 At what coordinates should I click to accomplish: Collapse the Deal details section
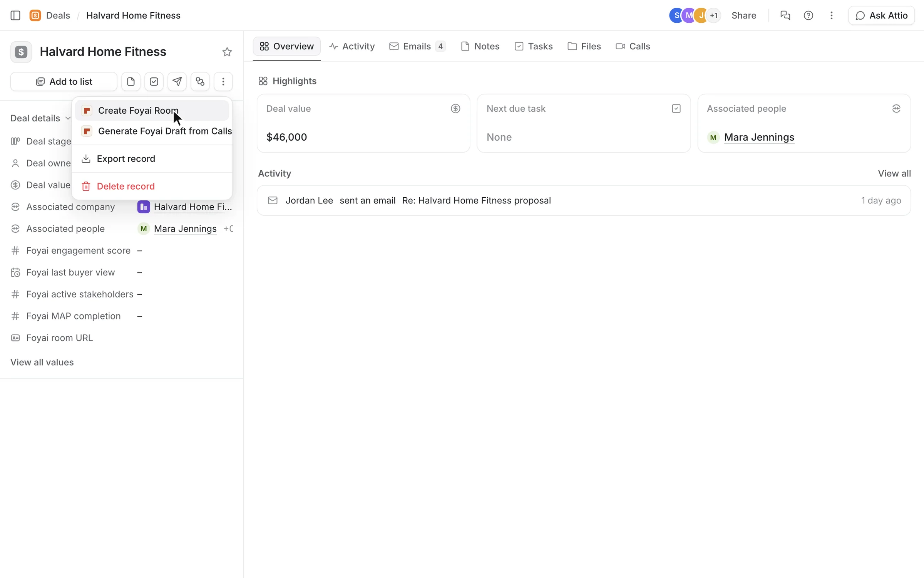tap(40, 118)
